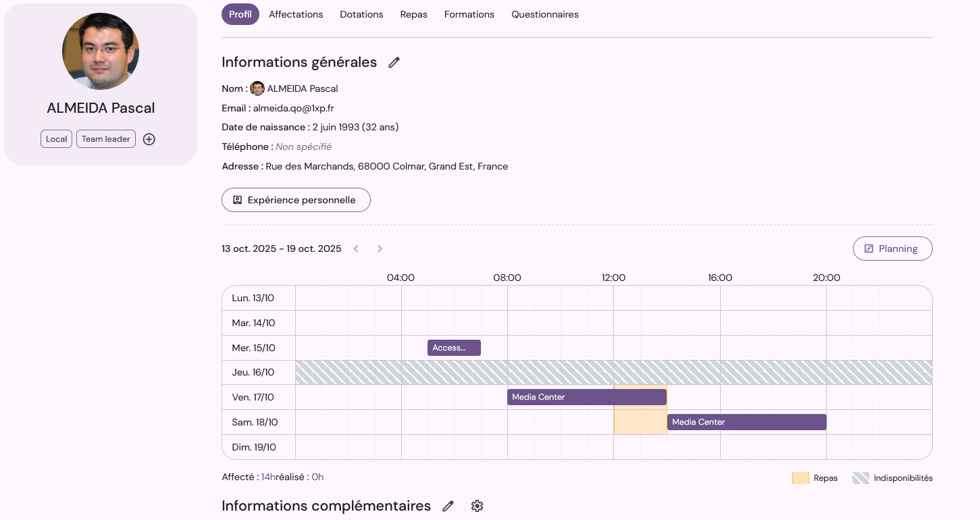
Task: Go to the Repas tab
Action: point(413,14)
